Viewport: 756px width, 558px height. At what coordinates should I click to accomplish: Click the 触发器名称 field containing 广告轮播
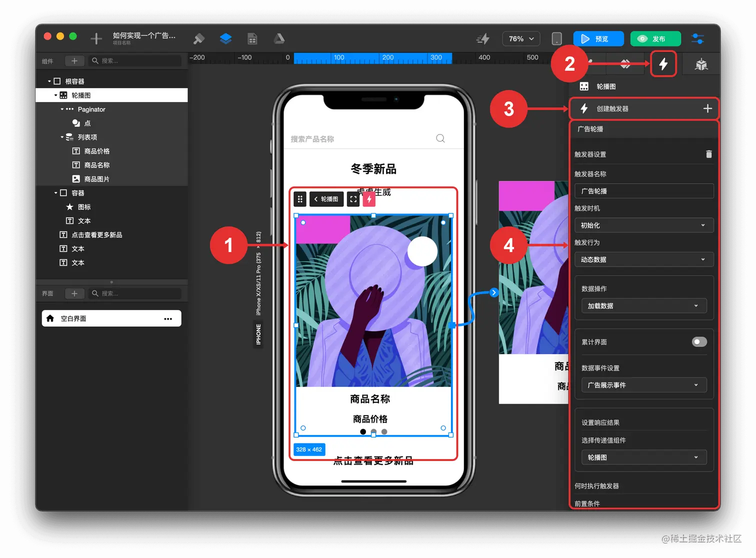644,191
